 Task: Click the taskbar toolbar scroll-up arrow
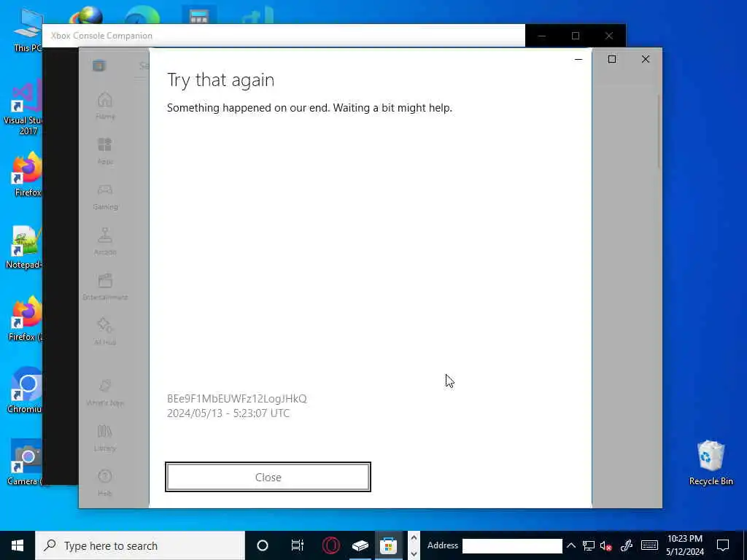pyautogui.click(x=414, y=538)
